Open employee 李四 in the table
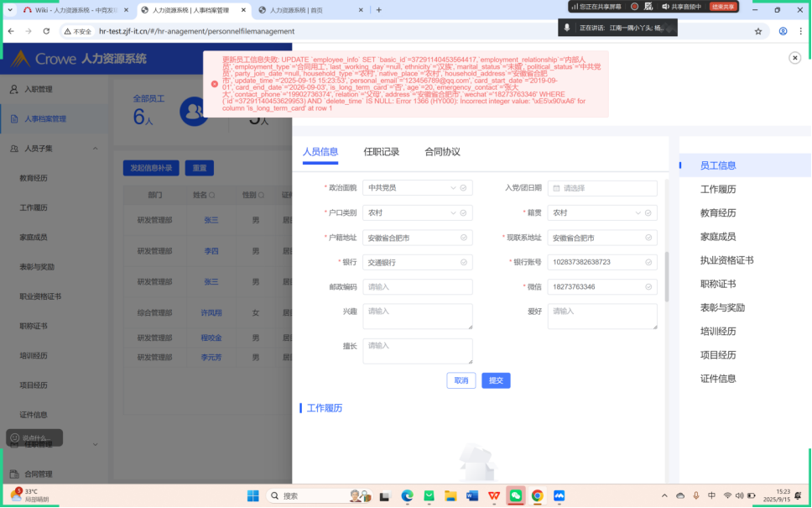The image size is (812, 508). tap(211, 251)
